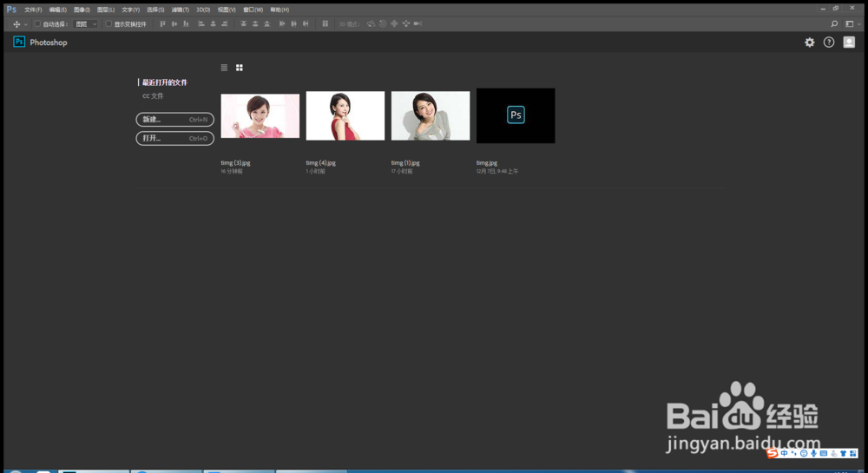Screen dimensions: 868x473
Task: Open the timg (1).jpg thumbnail
Action: tap(431, 115)
